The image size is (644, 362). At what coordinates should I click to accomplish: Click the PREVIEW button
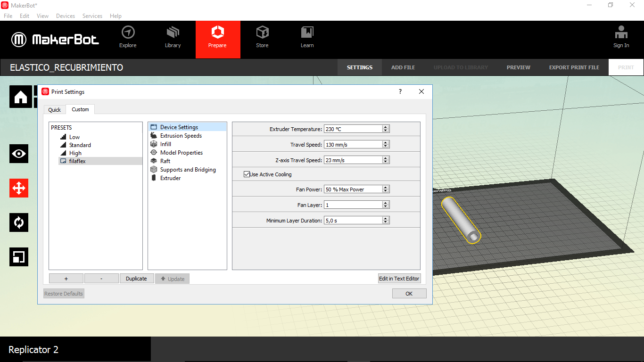(x=519, y=67)
